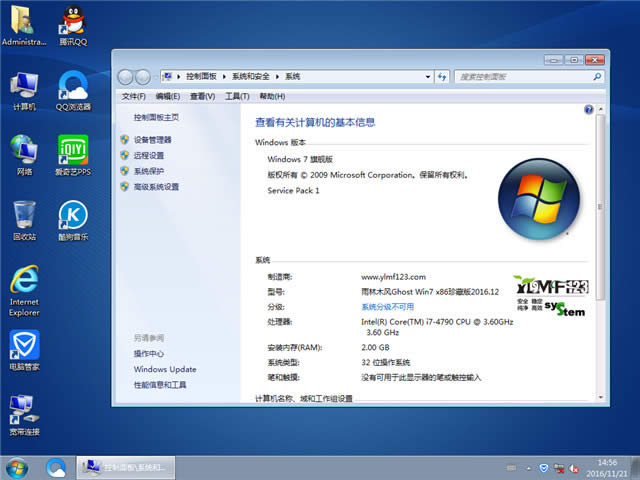
Task: Open the 文件(F) menu
Action: point(133,96)
